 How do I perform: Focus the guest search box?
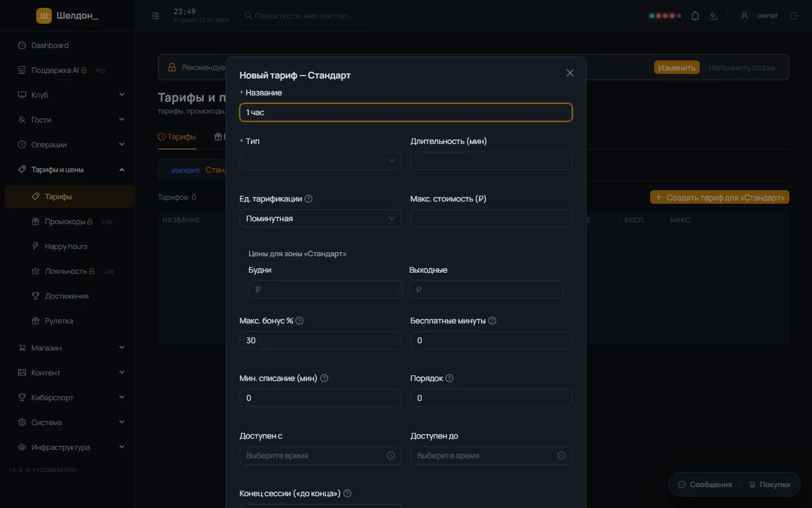point(306,16)
